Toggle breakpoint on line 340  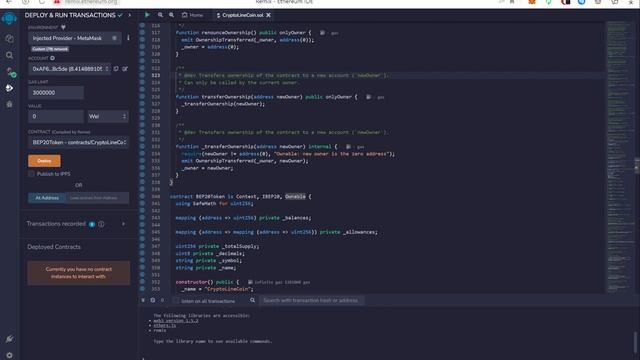142,196
